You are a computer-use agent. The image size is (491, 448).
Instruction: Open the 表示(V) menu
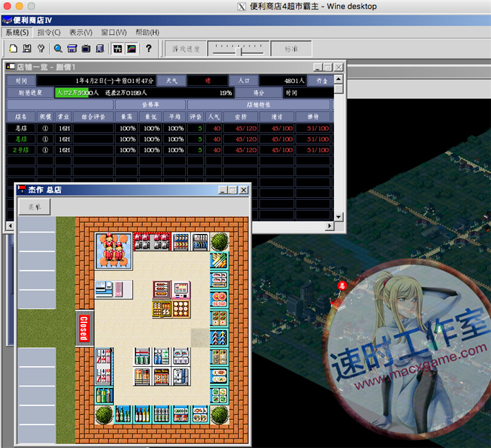click(x=81, y=33)
